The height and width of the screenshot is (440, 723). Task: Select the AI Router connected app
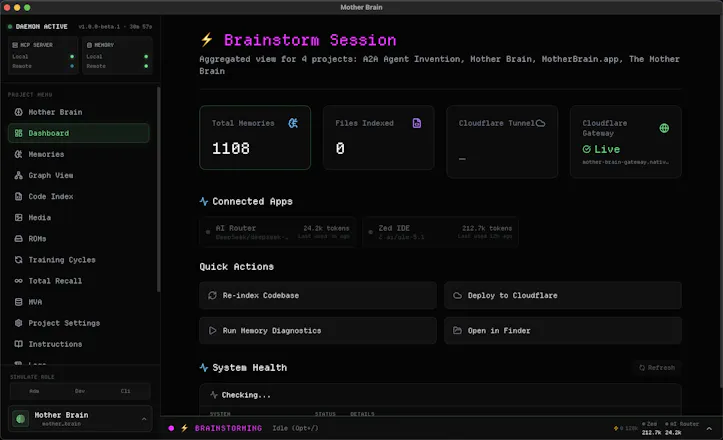pos(278,232)
